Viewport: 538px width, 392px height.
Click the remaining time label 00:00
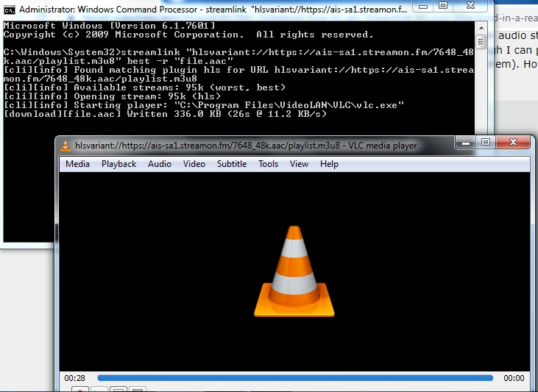pos(514,378)
